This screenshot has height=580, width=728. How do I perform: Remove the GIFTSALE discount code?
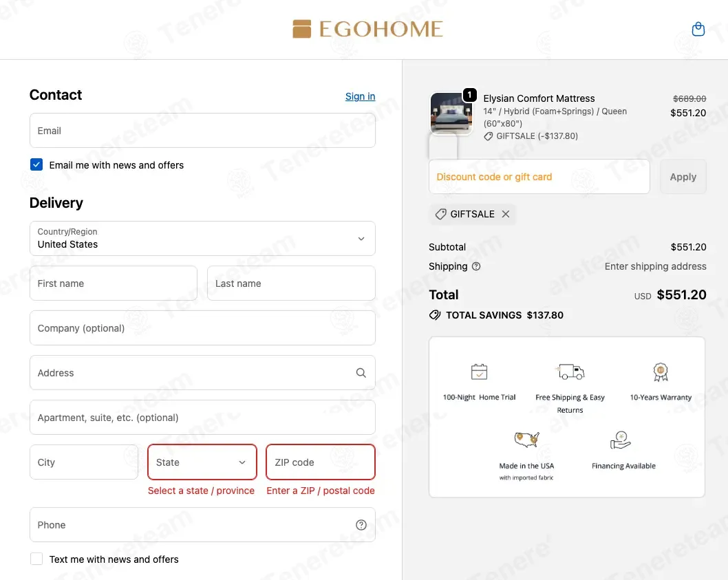[x=506, y=214]
